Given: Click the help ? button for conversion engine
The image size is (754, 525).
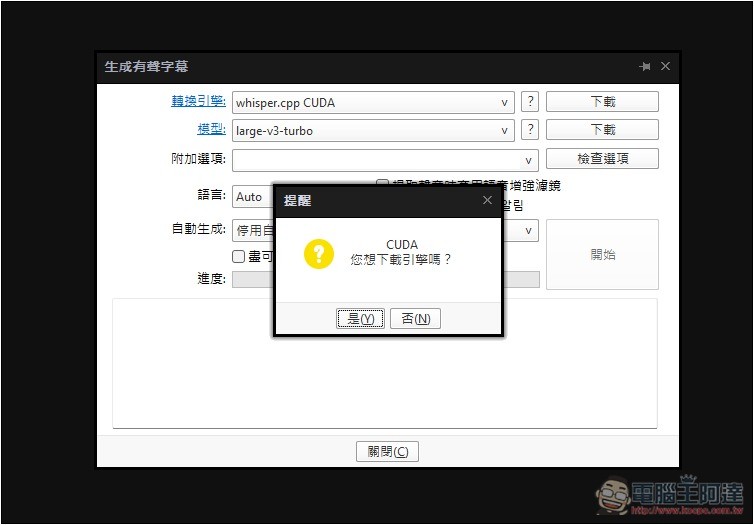Looking at the screenshot, I should pos(530,101).
